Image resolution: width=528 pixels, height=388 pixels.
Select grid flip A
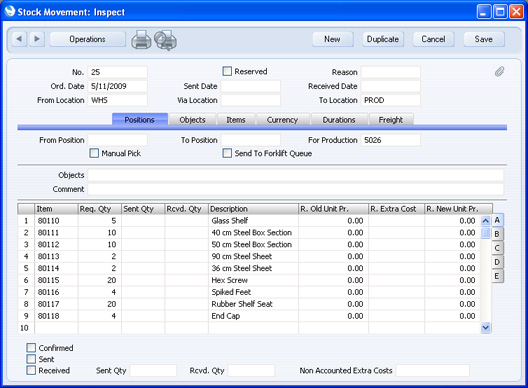click(497, 220)
